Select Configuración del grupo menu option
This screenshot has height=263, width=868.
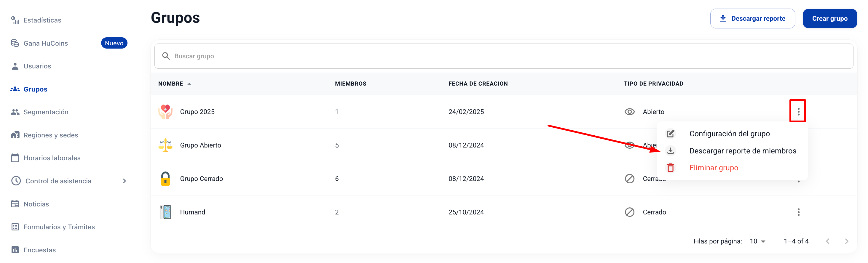tap(729, 134)
